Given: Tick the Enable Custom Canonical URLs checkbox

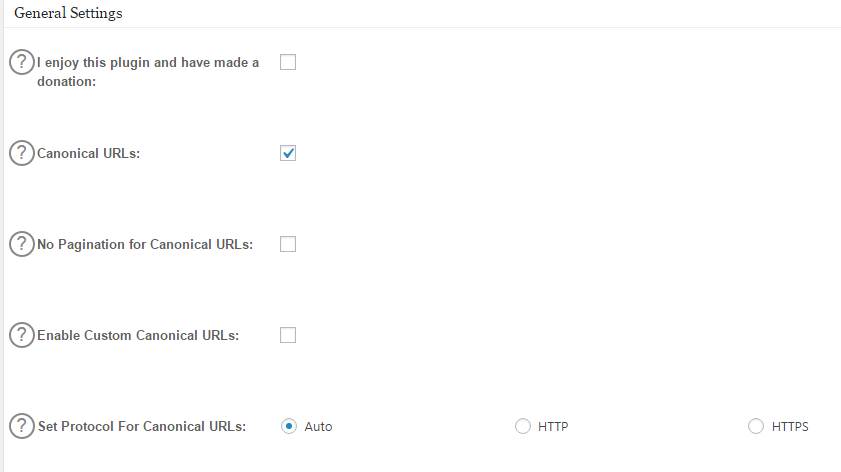Looking at the screenshot, I should click(288, 335).
